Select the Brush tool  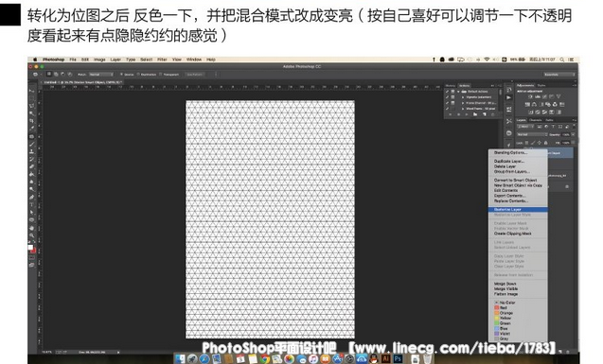(31, 144)
